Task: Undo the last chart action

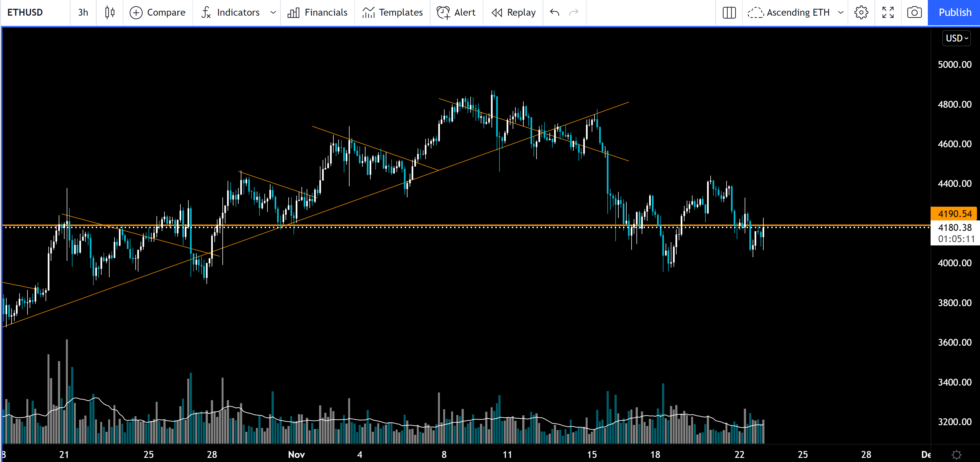Action: coord(555,13)
